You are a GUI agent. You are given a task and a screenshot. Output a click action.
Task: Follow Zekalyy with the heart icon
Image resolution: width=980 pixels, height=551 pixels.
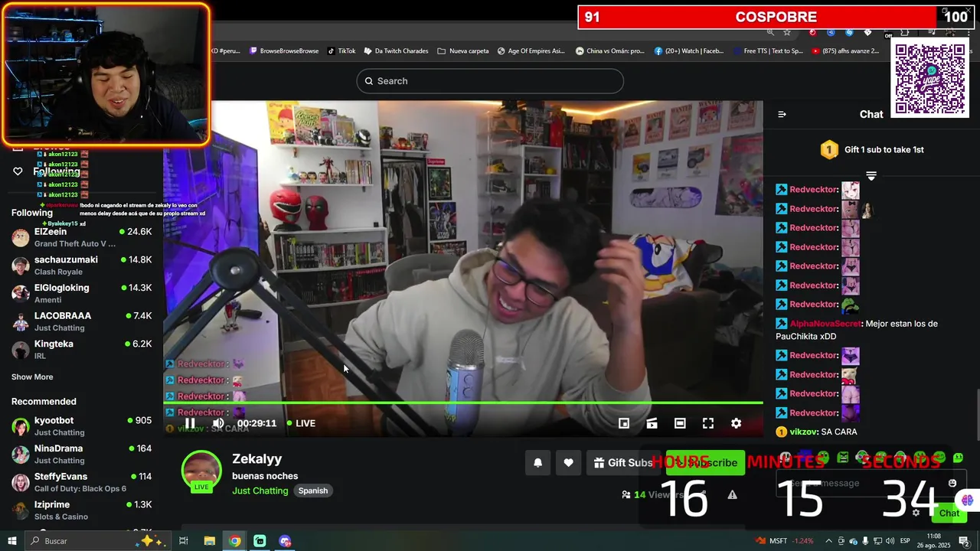click(568, 462)
